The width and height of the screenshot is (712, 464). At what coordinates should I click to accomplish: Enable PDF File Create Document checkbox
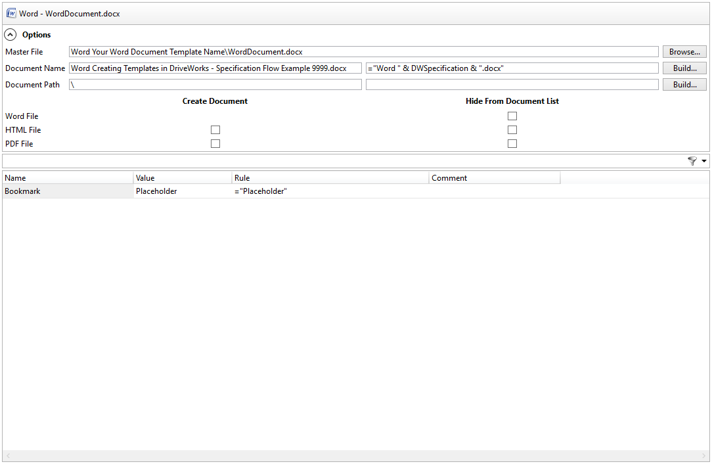click(215, 144)
